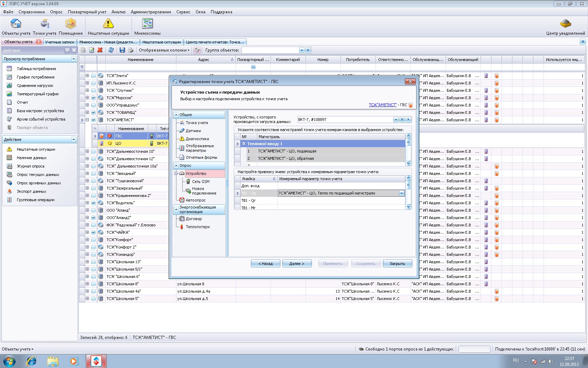The image size is (588, 368).
Task: Open the Помещения toolbar icon
Action: [70, 27]
